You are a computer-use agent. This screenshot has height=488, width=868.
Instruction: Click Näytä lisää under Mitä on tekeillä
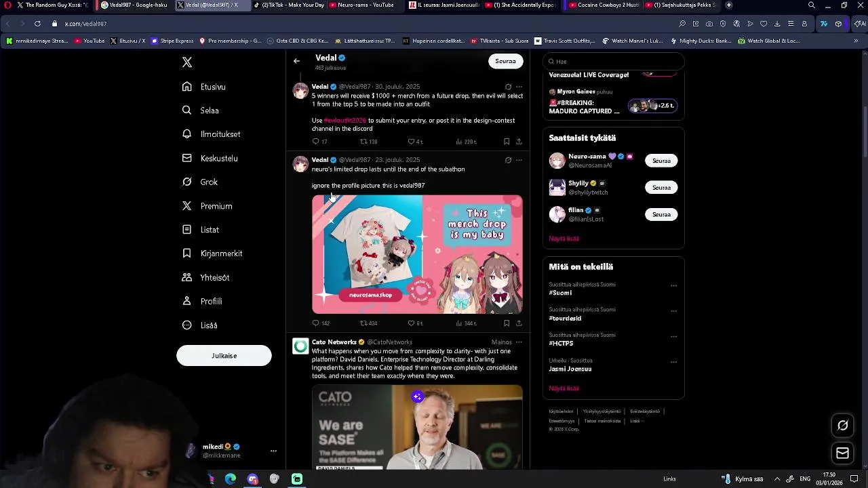[564, 388]
